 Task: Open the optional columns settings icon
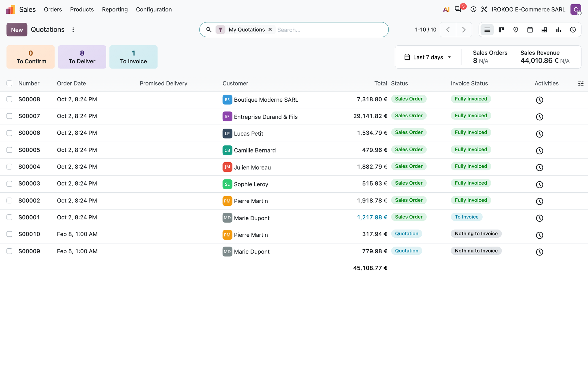(x=581, y=84)
